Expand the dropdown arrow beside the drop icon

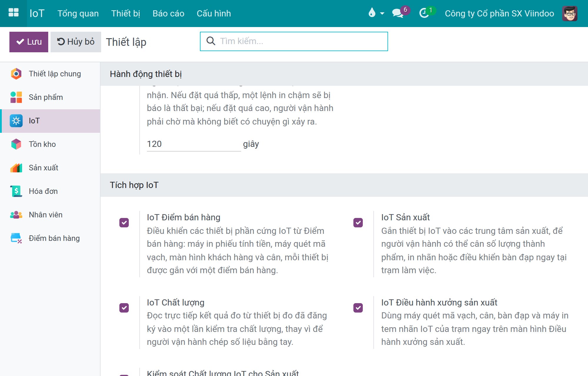click(x=382, y=14)
